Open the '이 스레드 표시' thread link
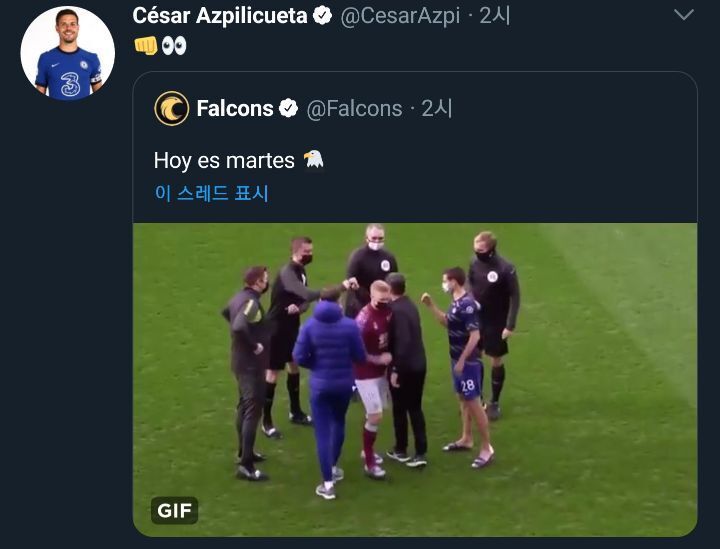This screenshot has height=549, width=720. tap(211, 193)
